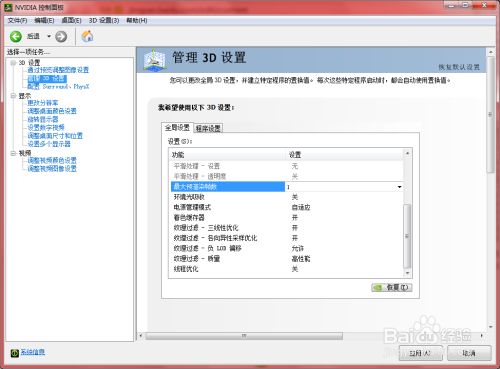Image resolution: width=500 pixels, height=369 pixels.
Task: Click the settings list vertical scrollbar thumb
Action: point(407,236)
